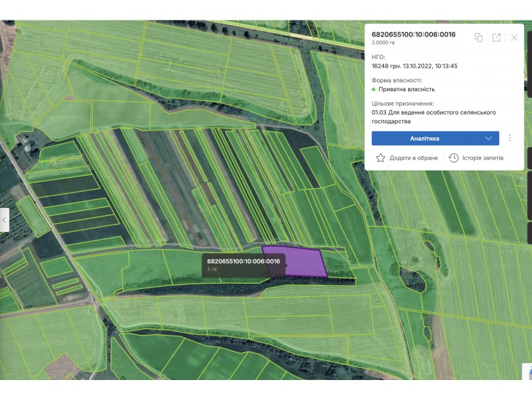Viewport: 532px width, 399px height.
Task: Click the Приватна власність ownership label
Action: tap(407, 89)
